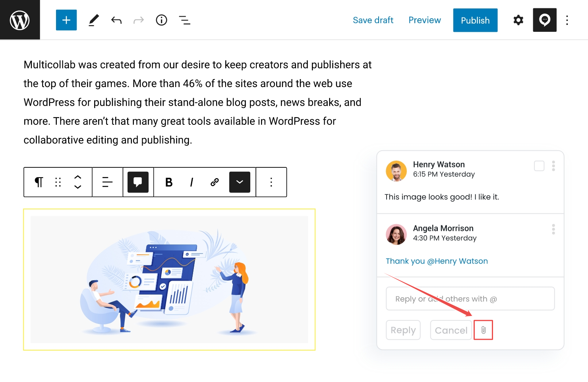This screenshot has height=382, width=588.
Task: Open the block inserter plus button
Action: click(66, 20)
